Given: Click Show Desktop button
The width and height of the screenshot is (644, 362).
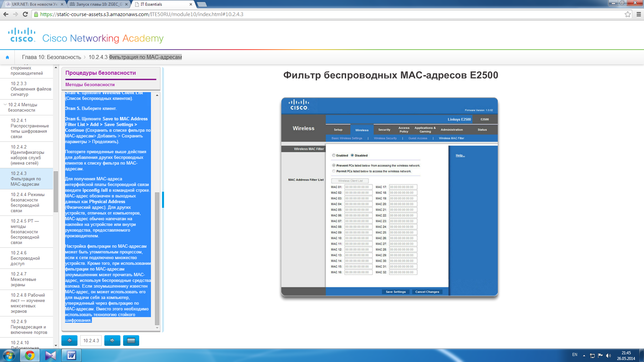Looking at the screenshot, I should [x=641, y=355].
